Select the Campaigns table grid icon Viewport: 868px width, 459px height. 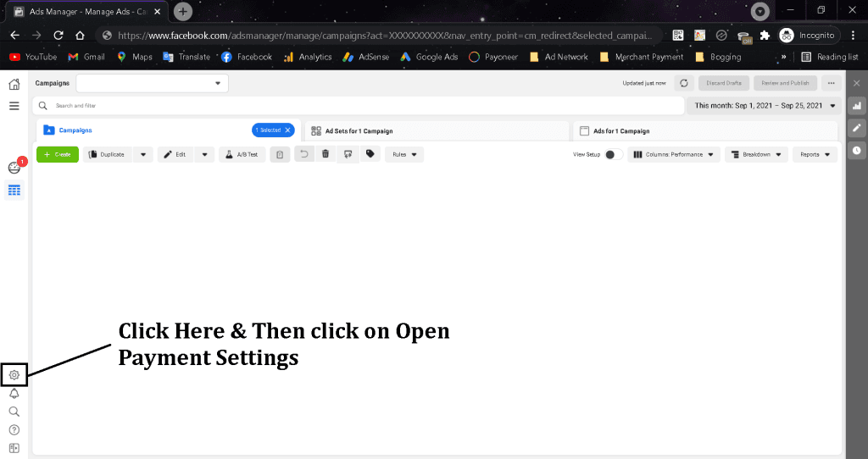(14, 191)
